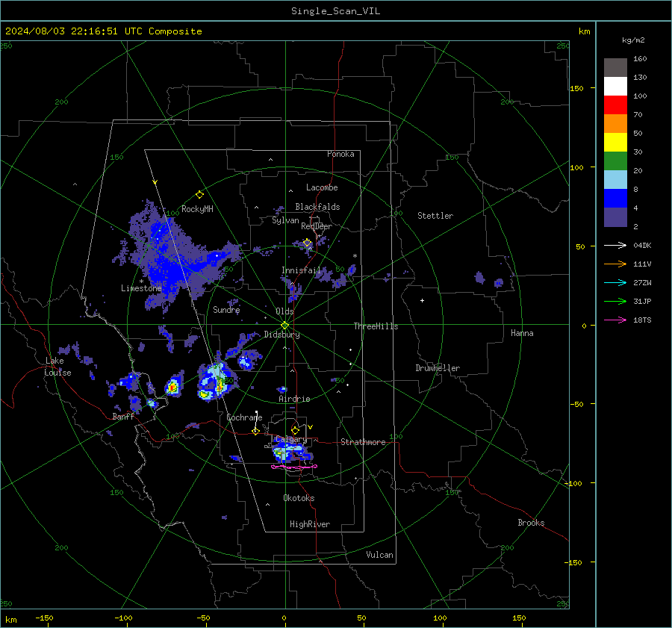Click the white 100-130 legend swatch

click(x=615, y=86)
